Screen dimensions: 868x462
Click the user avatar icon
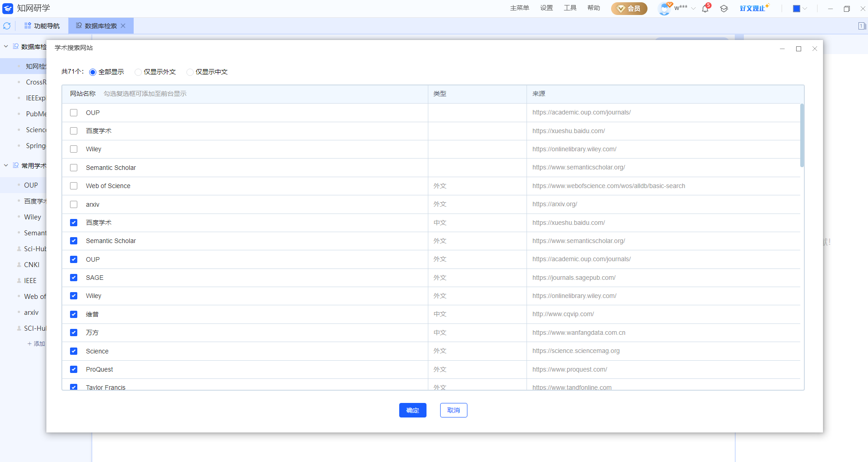tap(664, 9)
